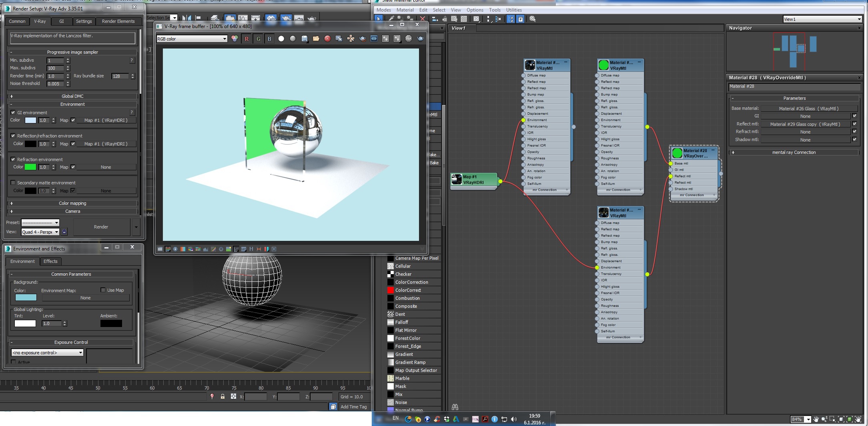Toggle the Map checkbox in the Refraction environment row

coord(73,167)
